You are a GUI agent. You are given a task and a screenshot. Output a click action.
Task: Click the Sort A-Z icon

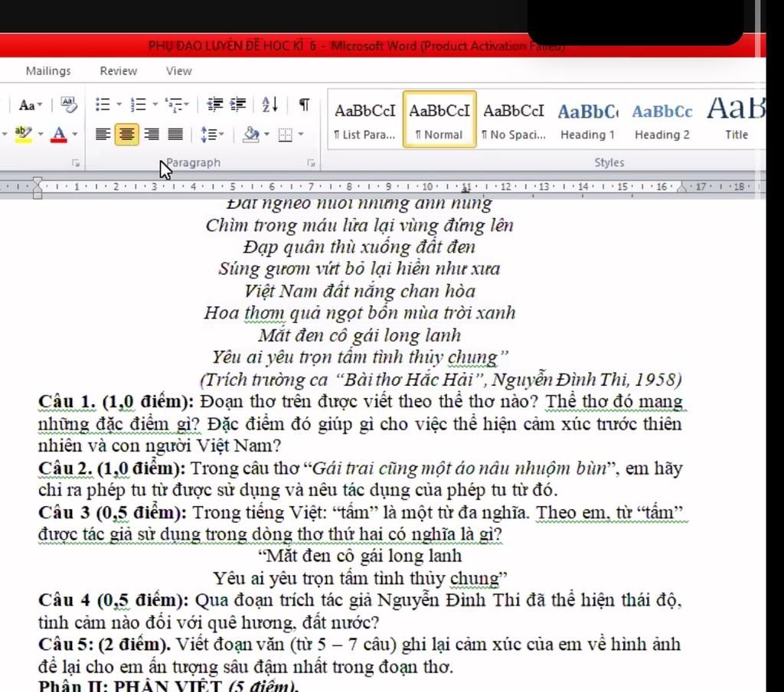(270, 105)
